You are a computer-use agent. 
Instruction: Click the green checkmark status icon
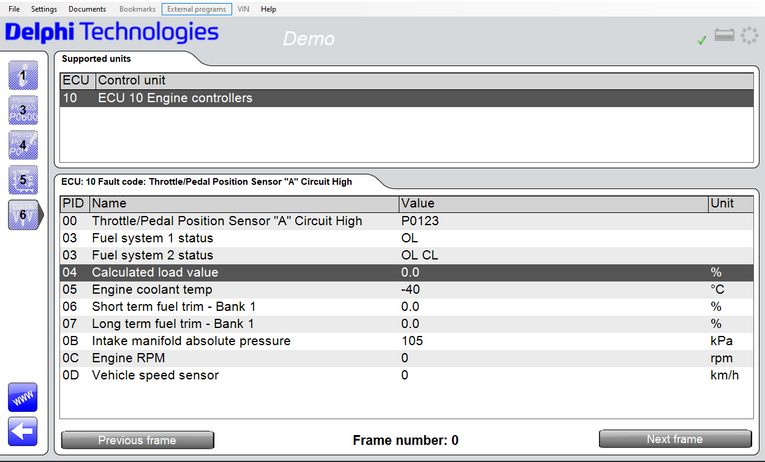[x=702, y=40]
